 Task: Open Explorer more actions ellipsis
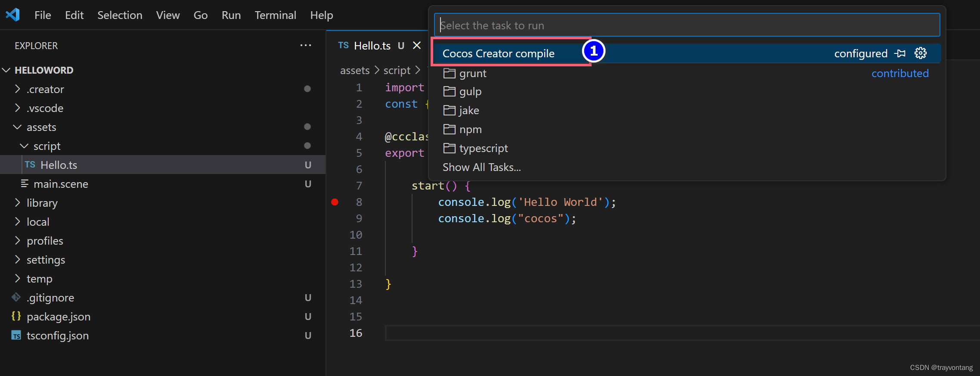tap(306, 45)
